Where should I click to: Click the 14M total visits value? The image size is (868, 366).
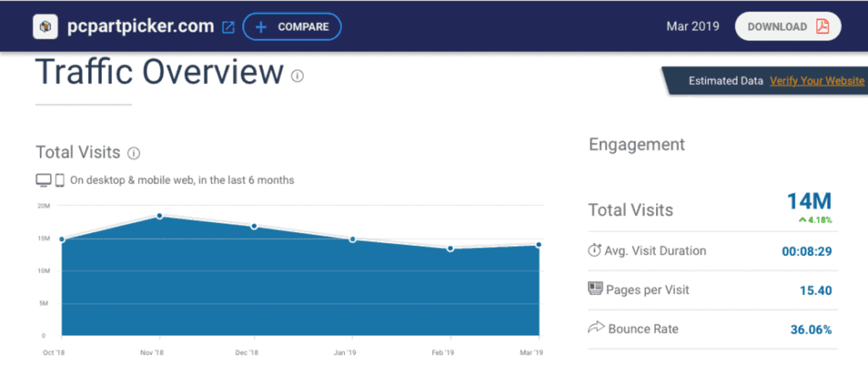point(809,201)
